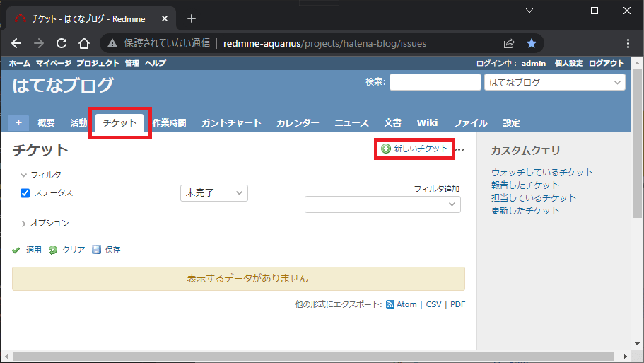This screenshot has height=363, width=644.
Task: Go to browser home page icon
Action: pos(84,43)
